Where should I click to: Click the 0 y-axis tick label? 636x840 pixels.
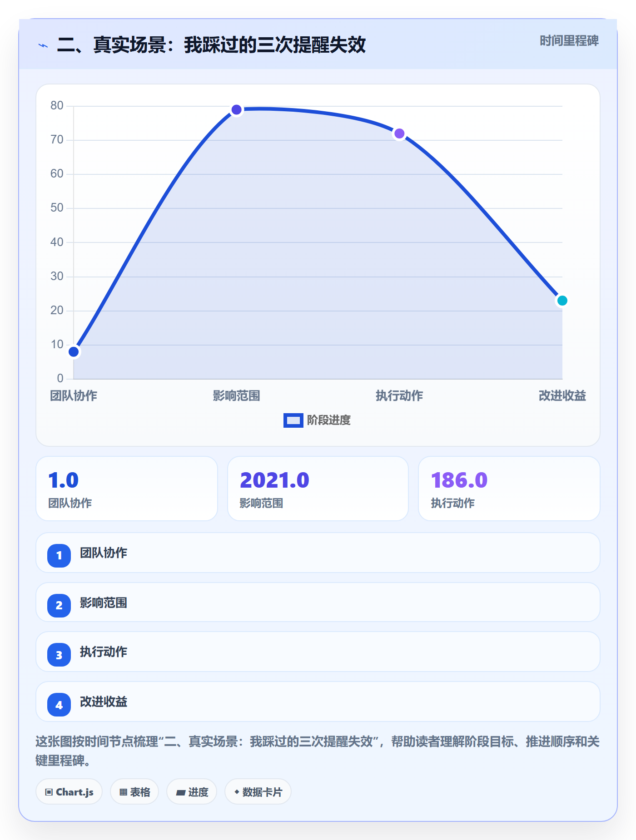pos(60,379)
